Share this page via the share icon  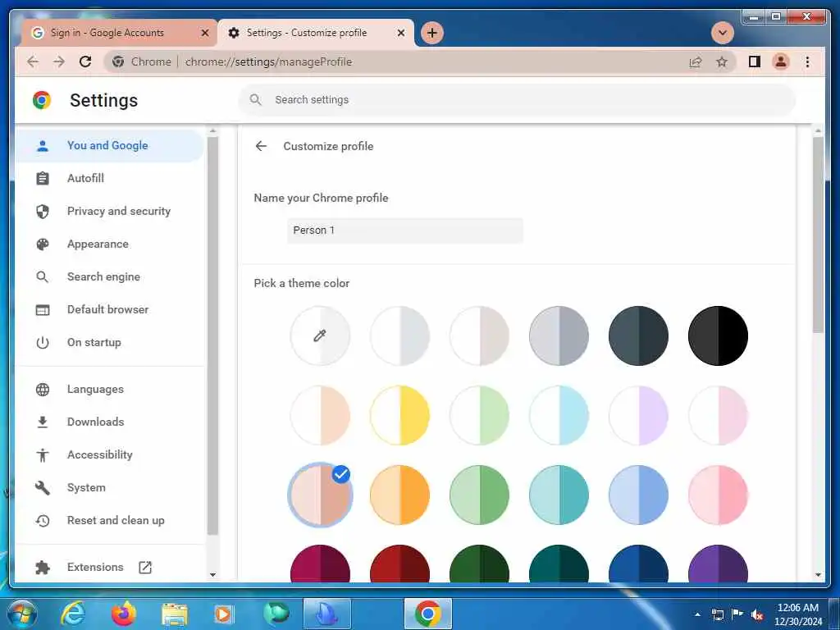tap(696, 62)
